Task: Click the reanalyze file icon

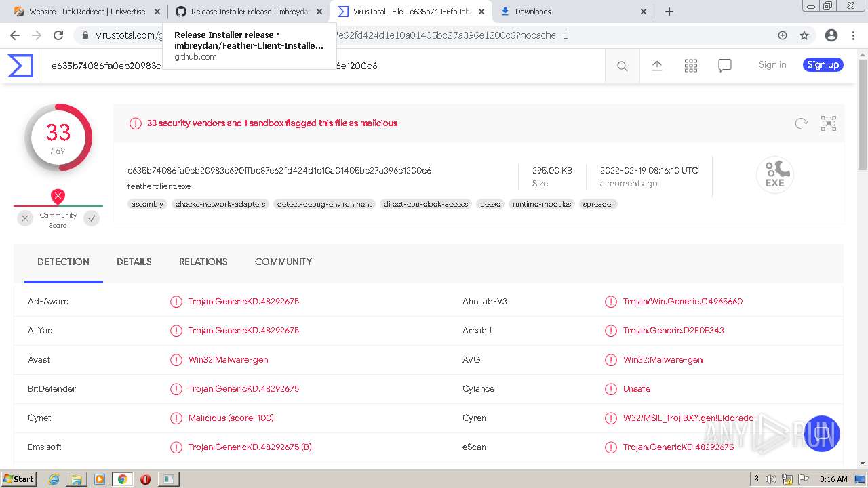Action: tap(801, 123)
